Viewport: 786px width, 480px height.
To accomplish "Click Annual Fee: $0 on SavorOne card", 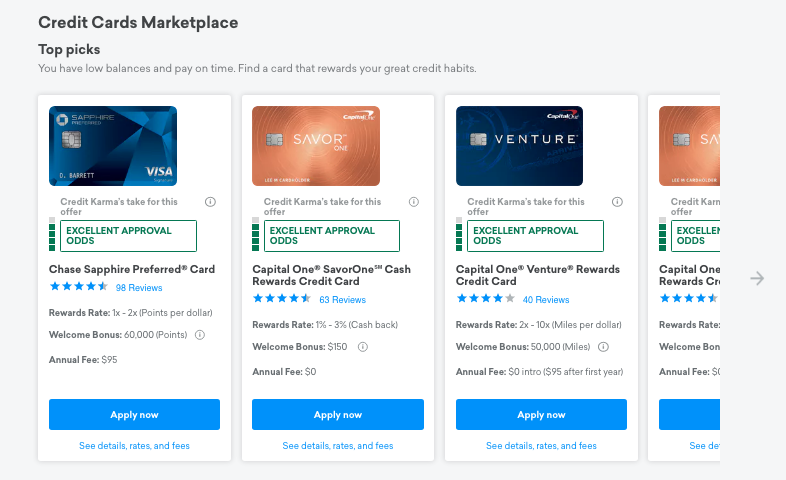I will [284, 372].
